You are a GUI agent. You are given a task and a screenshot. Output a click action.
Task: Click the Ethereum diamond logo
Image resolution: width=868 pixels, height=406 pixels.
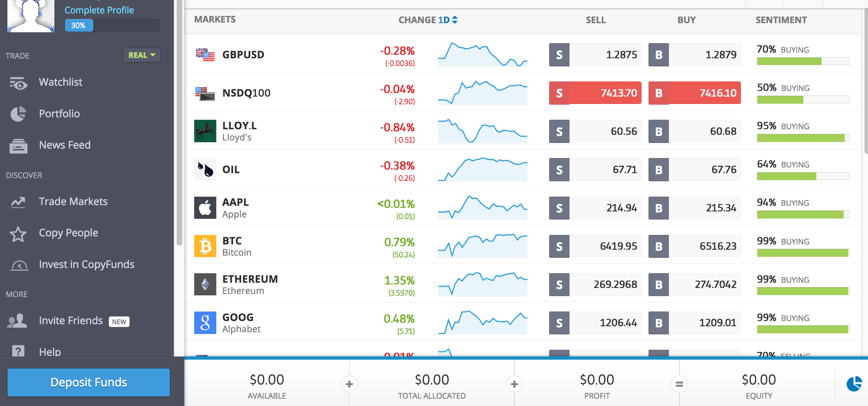[205, 284]
